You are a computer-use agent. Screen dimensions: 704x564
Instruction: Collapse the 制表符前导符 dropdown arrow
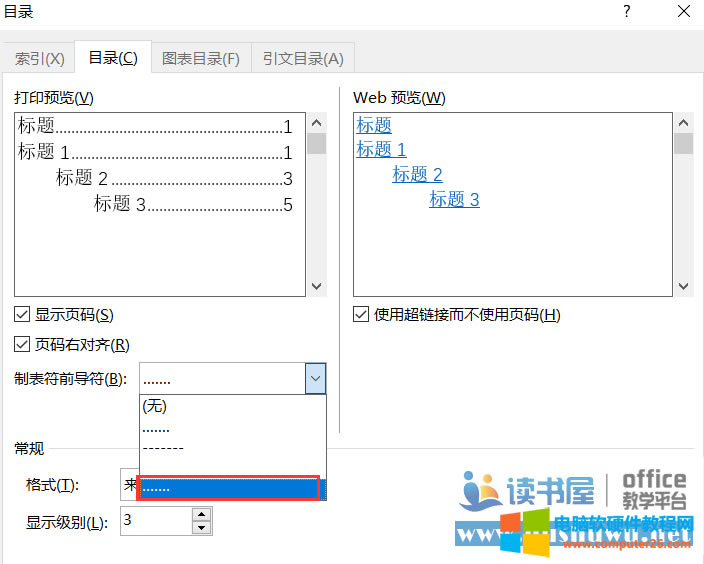[x=316, y=379]
